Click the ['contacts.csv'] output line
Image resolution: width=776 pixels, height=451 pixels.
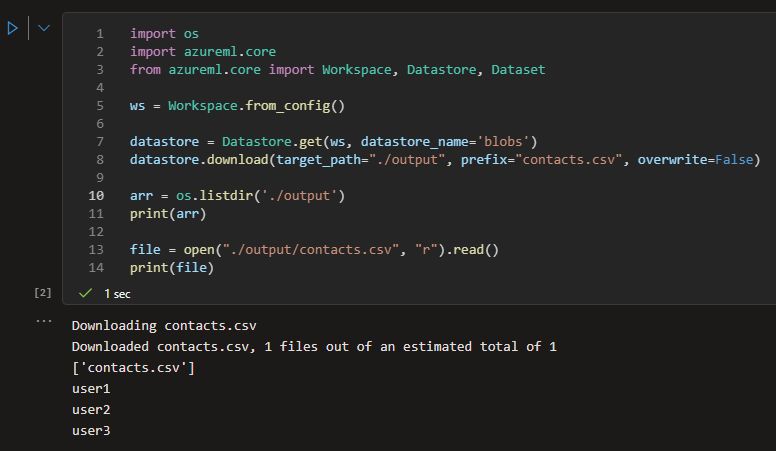point(133,368)
